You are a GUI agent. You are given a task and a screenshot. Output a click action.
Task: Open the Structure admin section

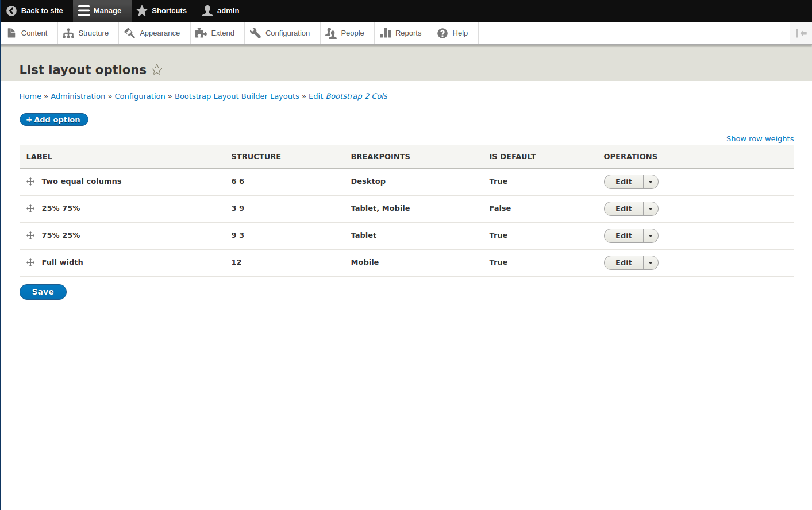tap(87, 33)
